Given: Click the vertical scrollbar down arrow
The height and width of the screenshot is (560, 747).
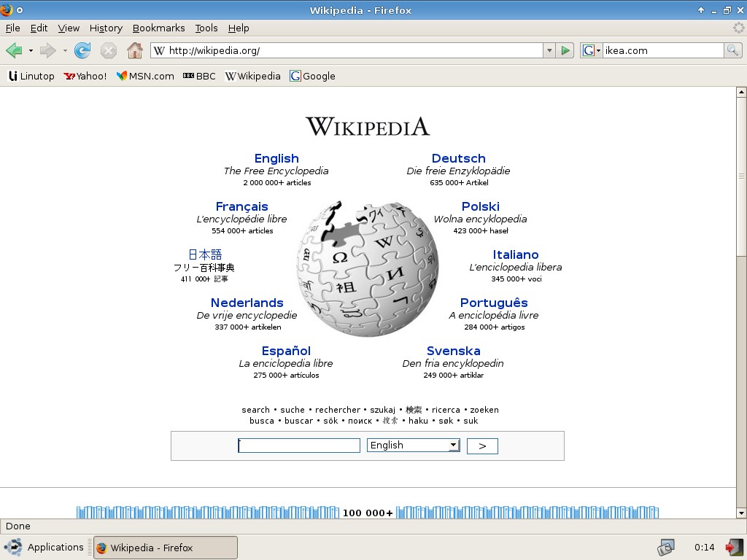Looking at the screenshot, I should pos(741,513).
